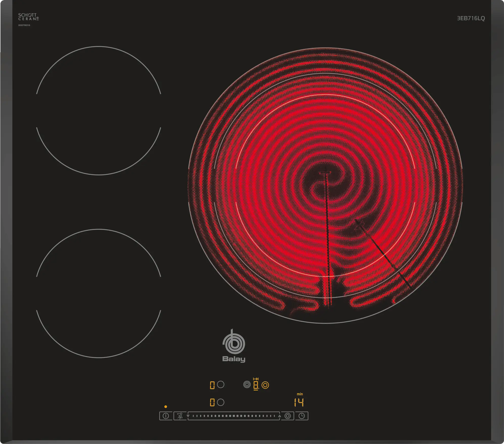This screenshot has width=504, height=444.
Task: Tap the orange double-ring zone symbol
Action: tap(265, 385)
